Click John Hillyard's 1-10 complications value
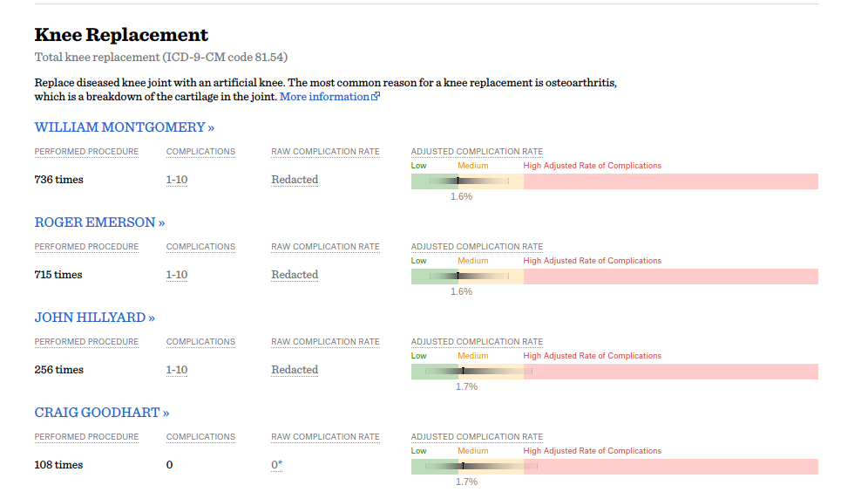868x492 pixels. click(177, 370)
